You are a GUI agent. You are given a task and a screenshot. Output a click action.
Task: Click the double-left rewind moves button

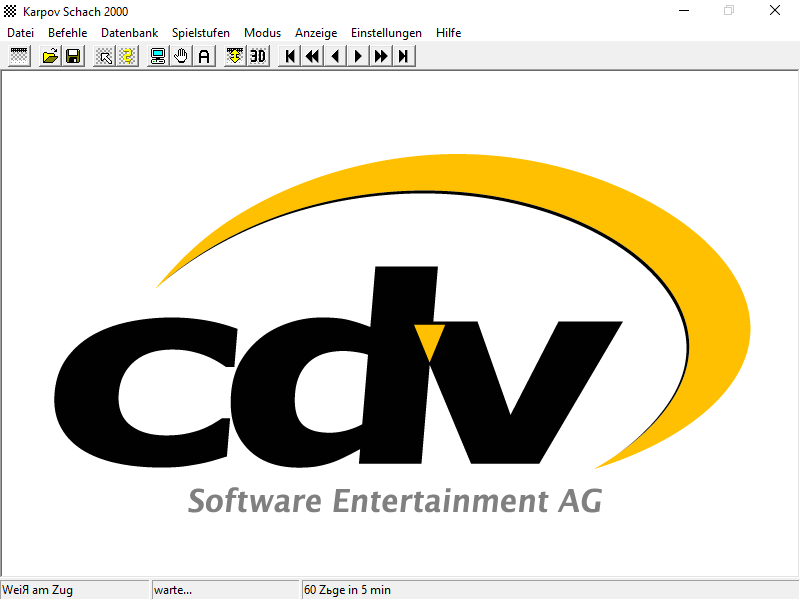coord(312,56)
